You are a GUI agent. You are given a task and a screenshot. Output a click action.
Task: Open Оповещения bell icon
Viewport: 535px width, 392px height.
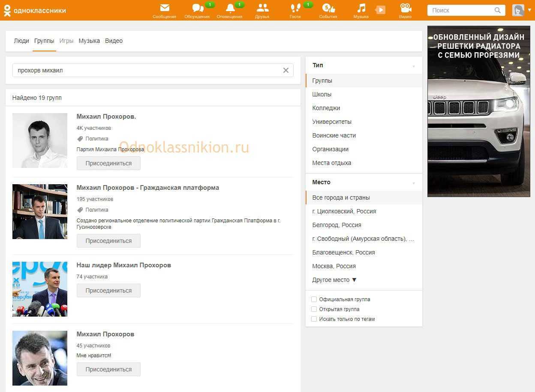(230, 8)
